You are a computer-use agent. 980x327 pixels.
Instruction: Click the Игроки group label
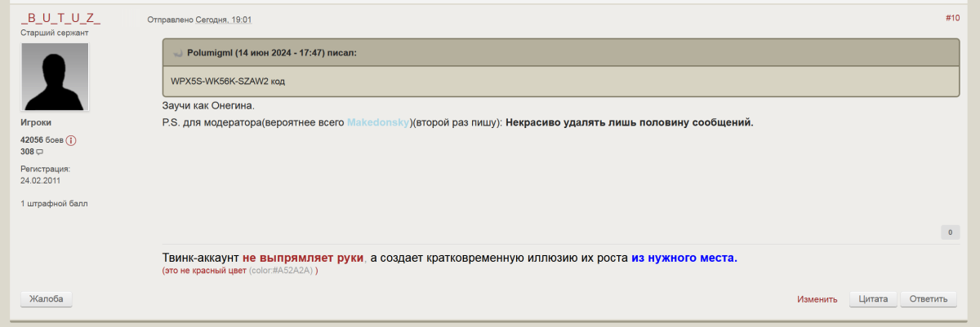(x=36, y=122)
